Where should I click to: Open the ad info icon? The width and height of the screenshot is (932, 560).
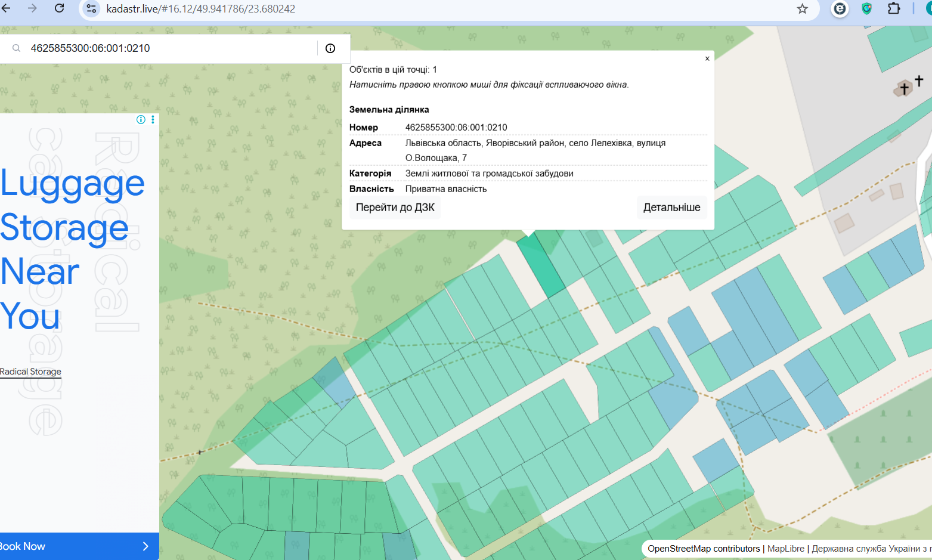141,119
